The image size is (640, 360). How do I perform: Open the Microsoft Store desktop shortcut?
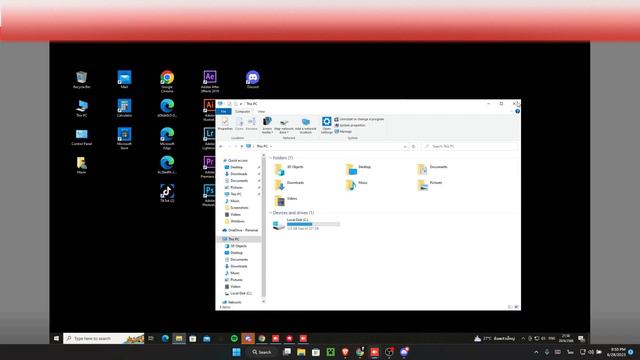coord(124,138)
